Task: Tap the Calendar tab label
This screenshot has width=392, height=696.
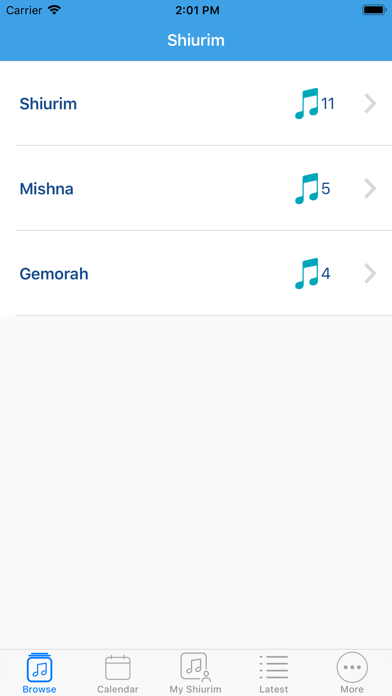Action: 118,689
